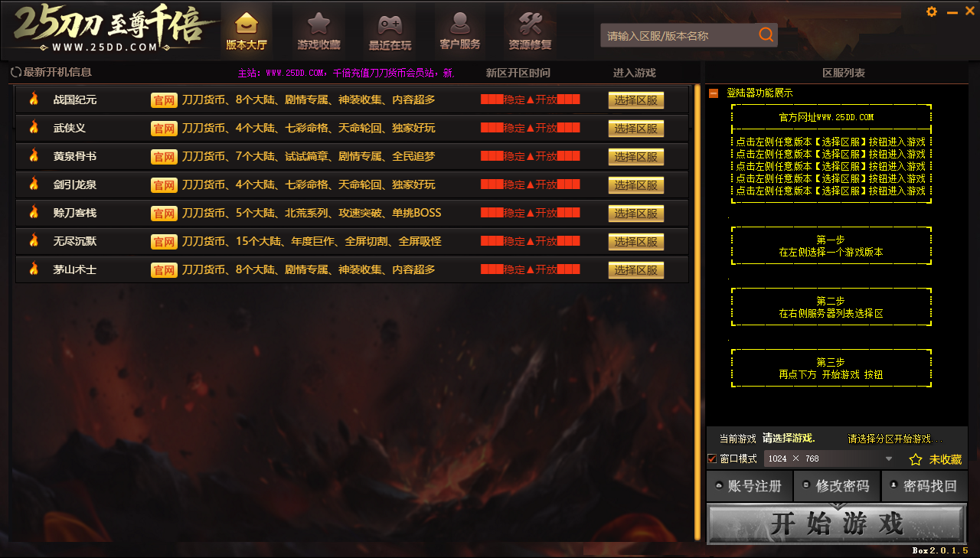Collapse the 登陆器功能展示 tree node
Screen dimensions: 980x558
click(x=714, y=93)
